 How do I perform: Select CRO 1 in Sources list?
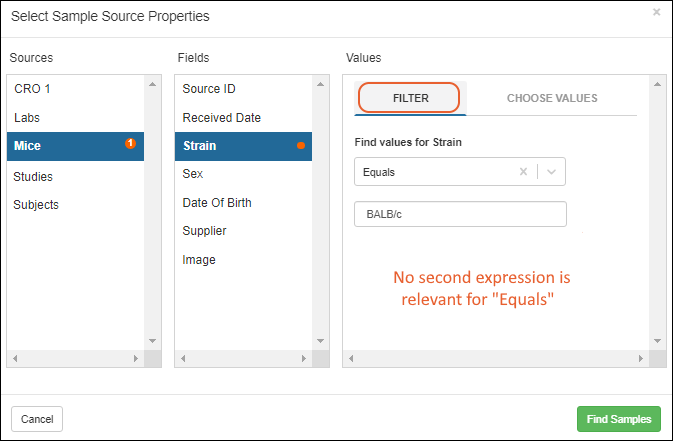pos(33,89)
